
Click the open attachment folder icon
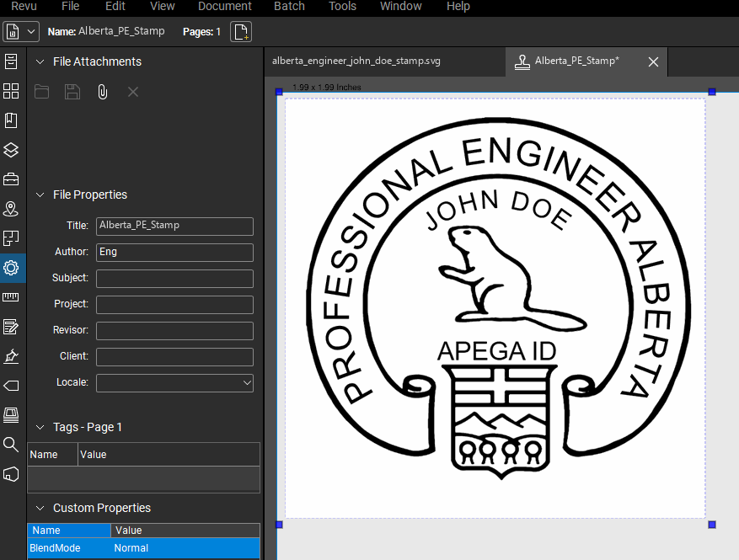coord(41,92)
